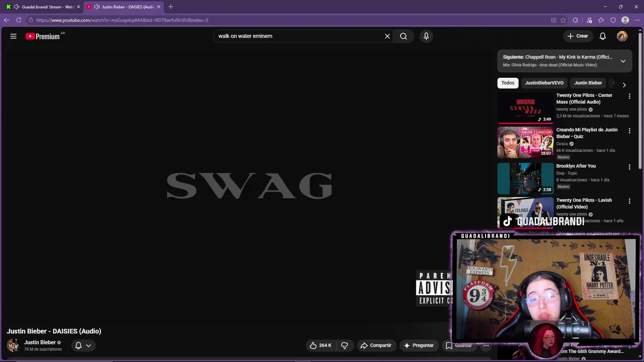644x362 pixels.
Task: Open the Etop - Topic channel link
Action: [x=567, y=173]
